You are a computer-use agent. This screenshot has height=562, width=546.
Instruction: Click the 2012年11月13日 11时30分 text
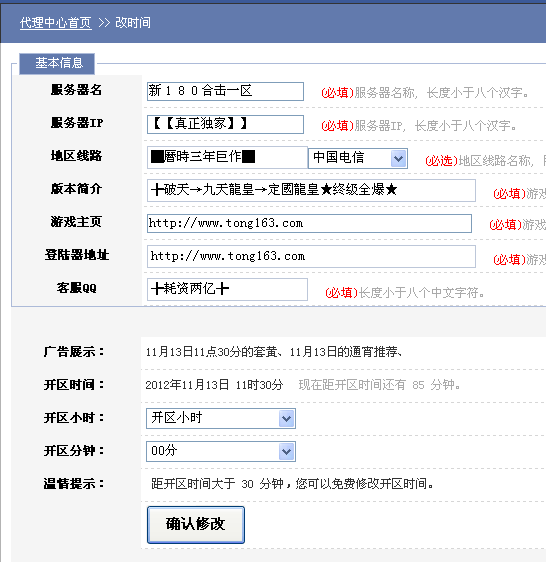click(214, 385)
